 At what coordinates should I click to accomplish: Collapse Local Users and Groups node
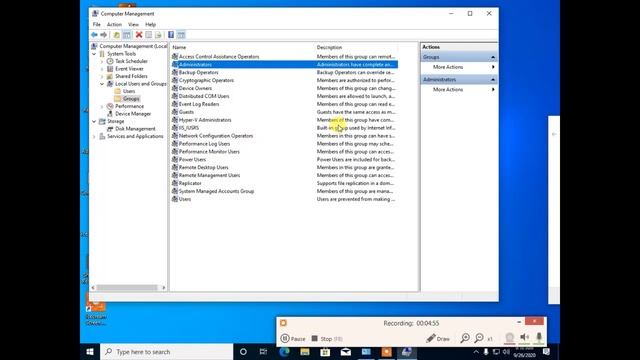click(102, 84)
